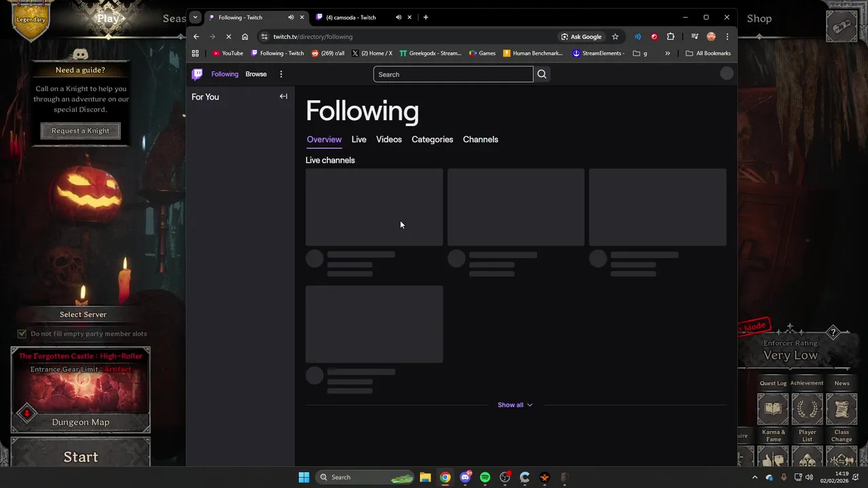This screenshot has width=868, height=488.
Task: View site information icon in address bar
Action: 264,37
